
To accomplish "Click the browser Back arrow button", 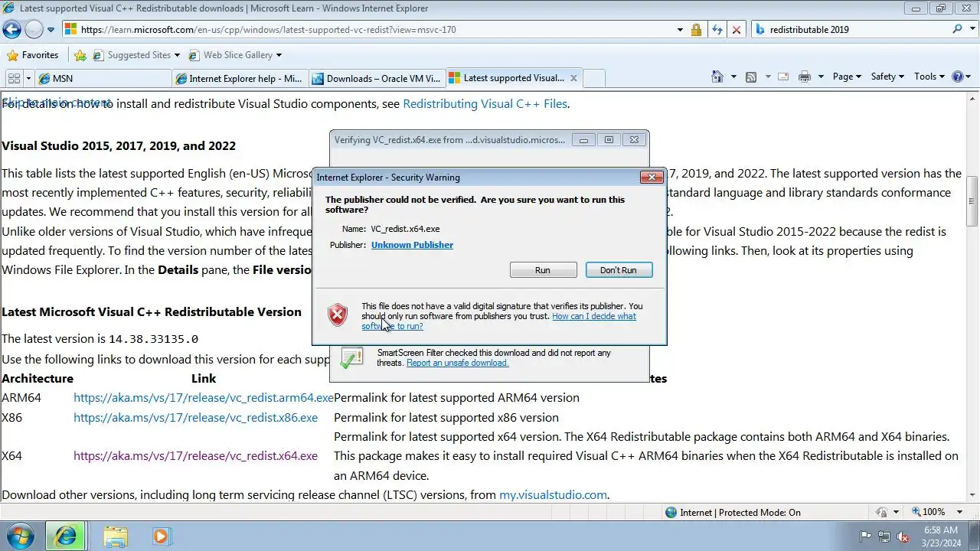I will [12, 30].
